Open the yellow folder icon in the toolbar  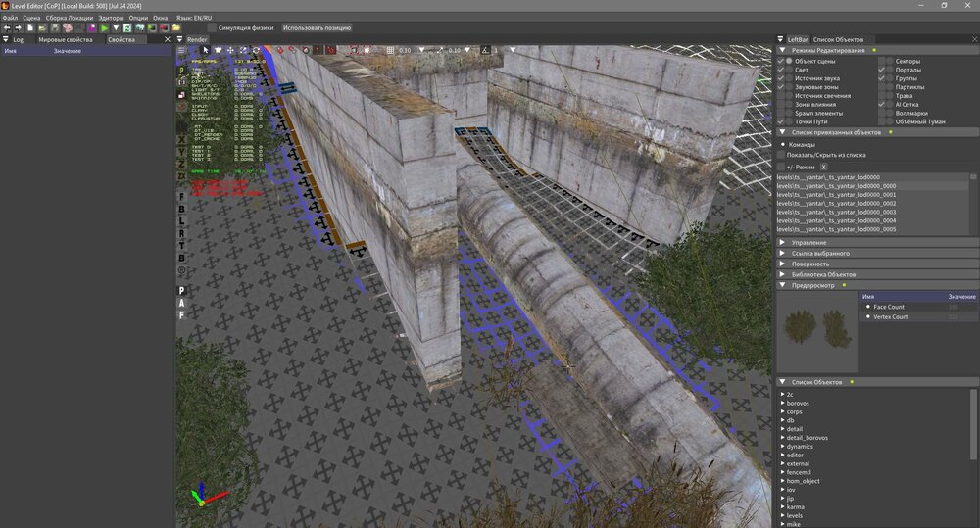[176, 28]
